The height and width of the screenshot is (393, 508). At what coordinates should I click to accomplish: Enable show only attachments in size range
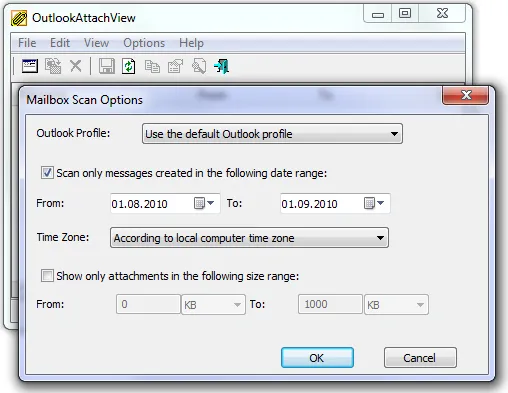click(47, 276)
